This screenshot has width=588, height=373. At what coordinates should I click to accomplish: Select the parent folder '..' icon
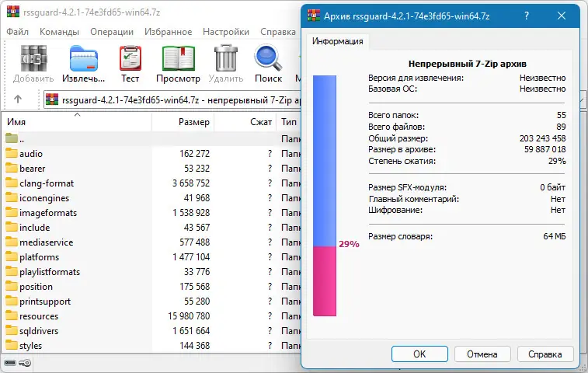click(x=12, y=138)
